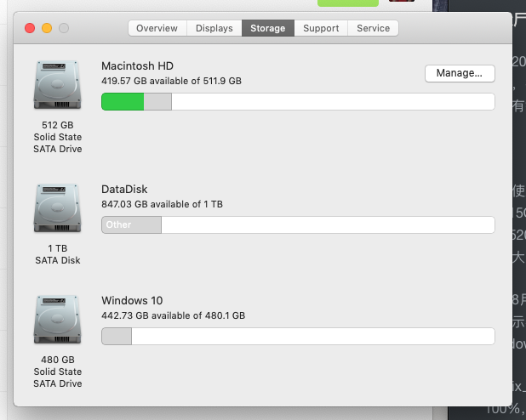Click the 419.57 GB available text

171,81
